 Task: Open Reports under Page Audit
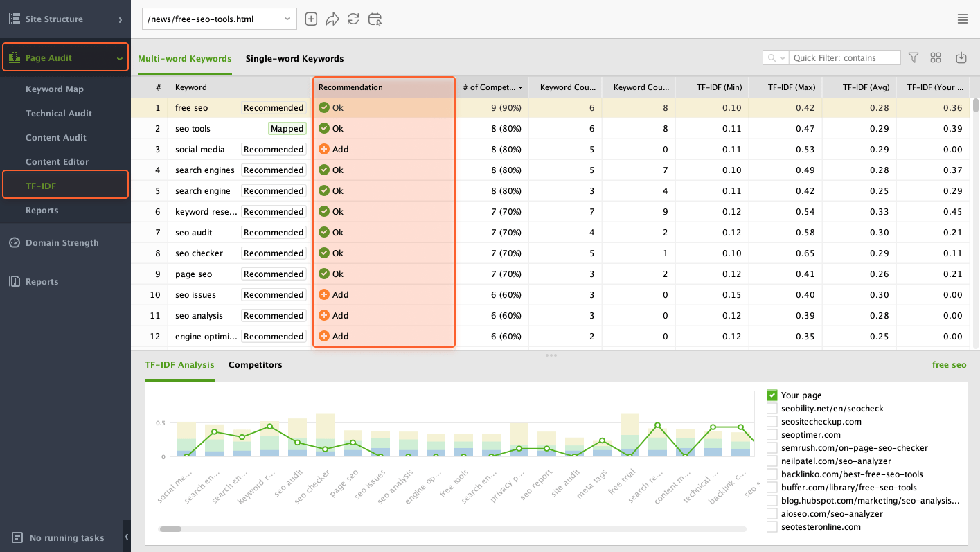[42, 210]
